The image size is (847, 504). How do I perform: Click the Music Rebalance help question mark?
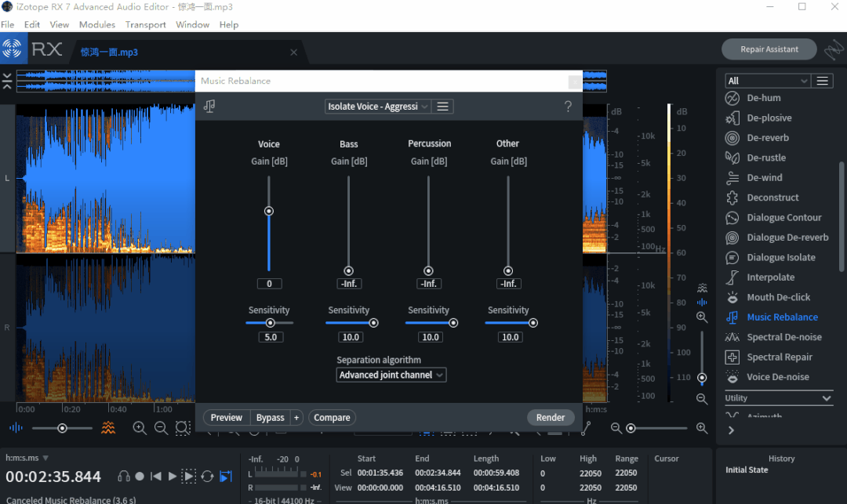click(x=568, y=107)
